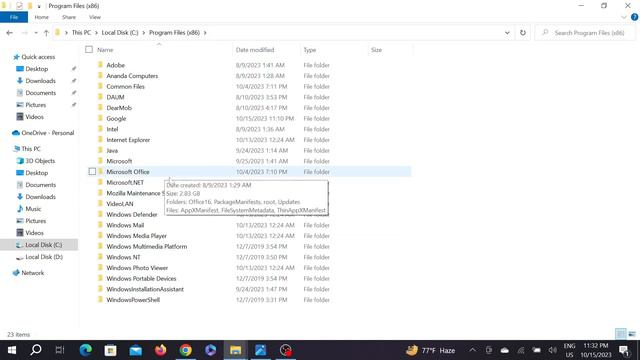Viewport: 640px width, 360px height.
Task: Focus the Search Program Files (x86) box
Action: (x=585, y=33)
